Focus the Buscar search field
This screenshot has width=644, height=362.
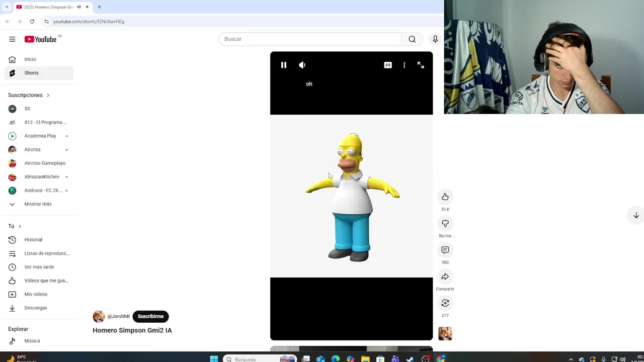310,39
